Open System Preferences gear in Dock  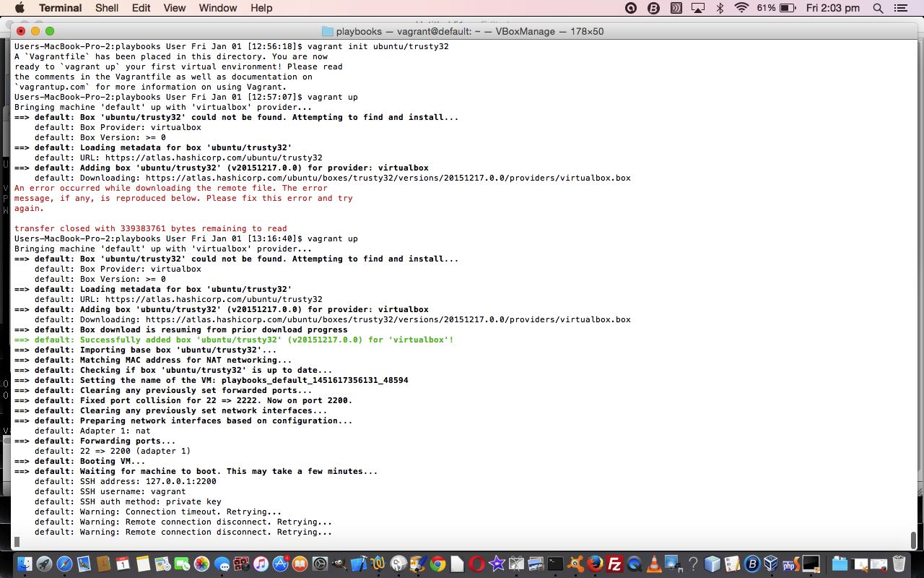319,564
